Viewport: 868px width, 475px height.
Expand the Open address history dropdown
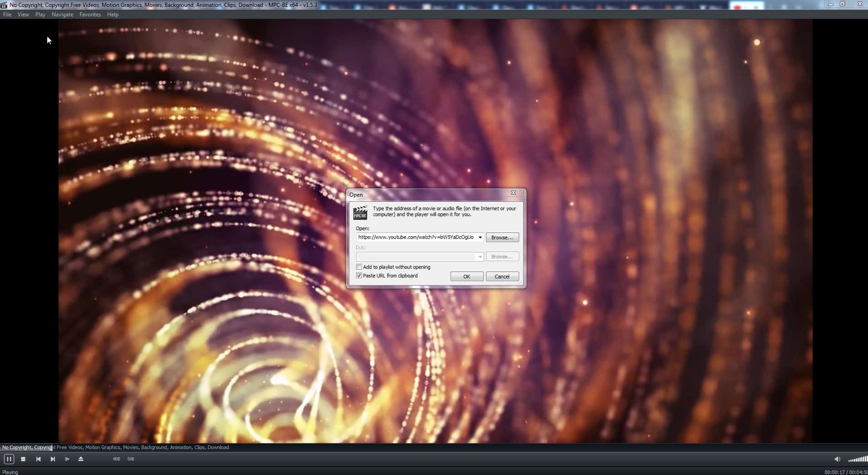click(x=480, y=237)
